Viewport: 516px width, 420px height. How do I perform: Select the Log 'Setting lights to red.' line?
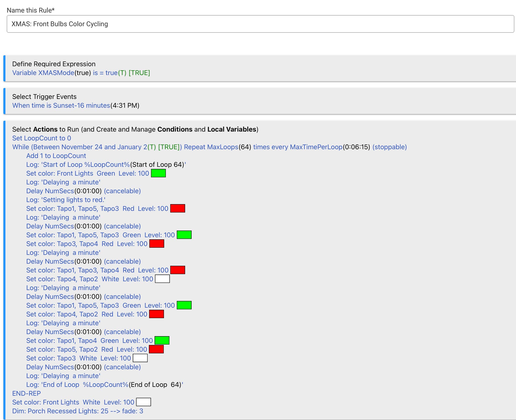[x=66, y=200]
